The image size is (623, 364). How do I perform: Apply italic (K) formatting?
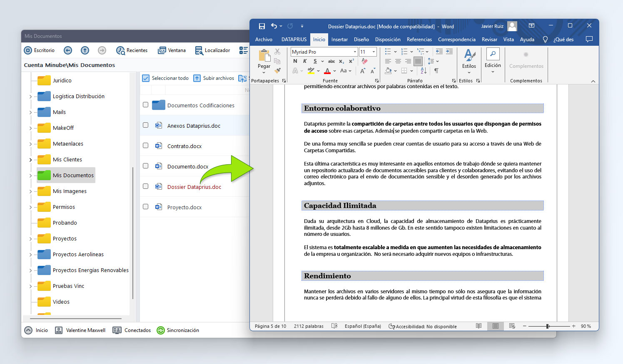305,61
